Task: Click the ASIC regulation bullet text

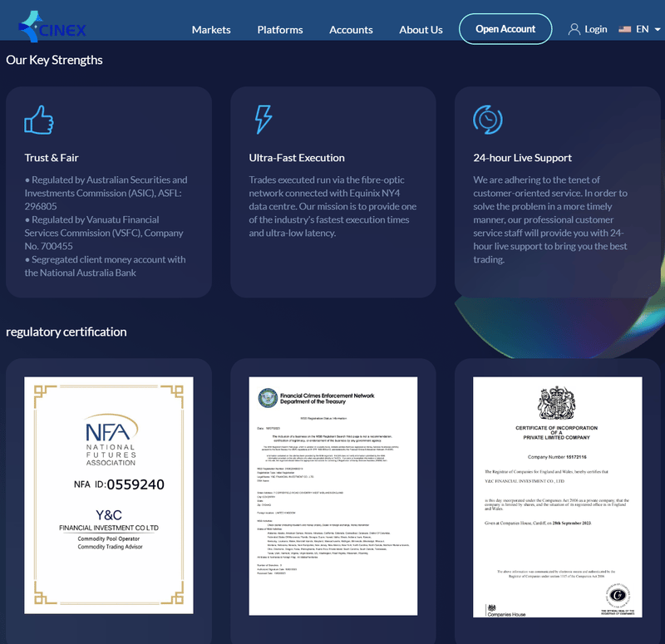Action: 106,193
